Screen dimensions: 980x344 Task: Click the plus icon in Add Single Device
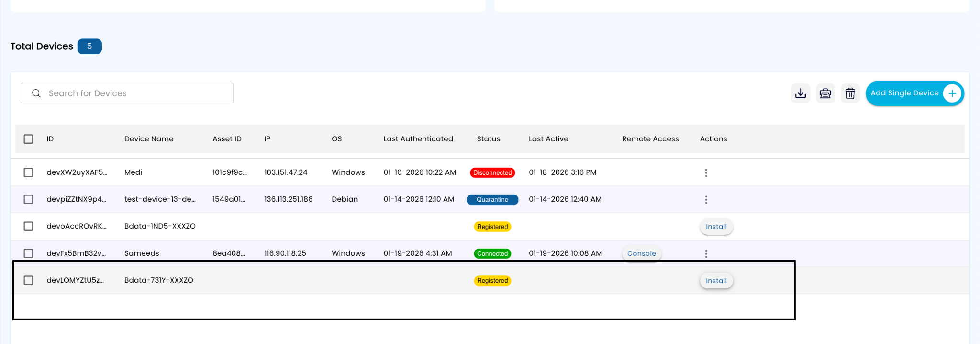coord(952,93)
